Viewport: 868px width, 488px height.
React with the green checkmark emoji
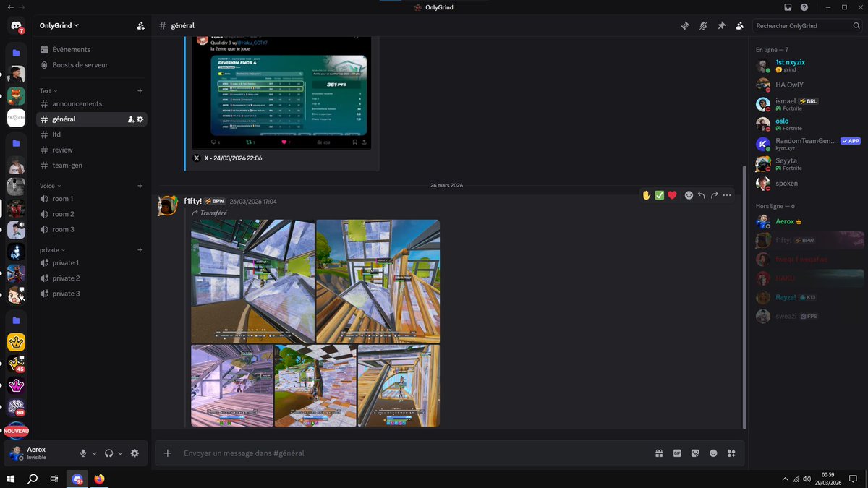pos(660,195)
